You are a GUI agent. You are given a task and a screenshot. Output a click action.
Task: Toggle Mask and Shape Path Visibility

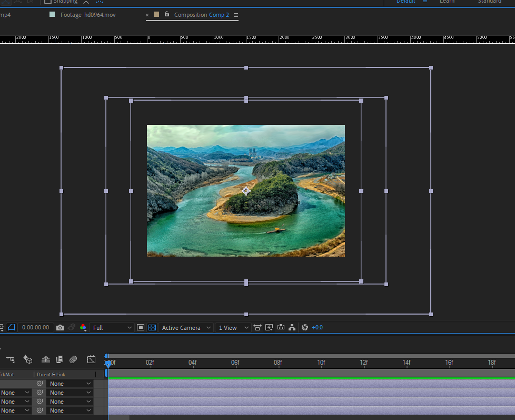pos(12,328)
